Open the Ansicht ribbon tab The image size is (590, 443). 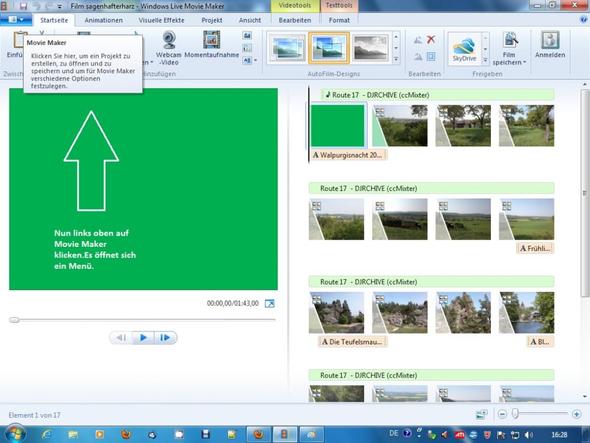[250, 20]
